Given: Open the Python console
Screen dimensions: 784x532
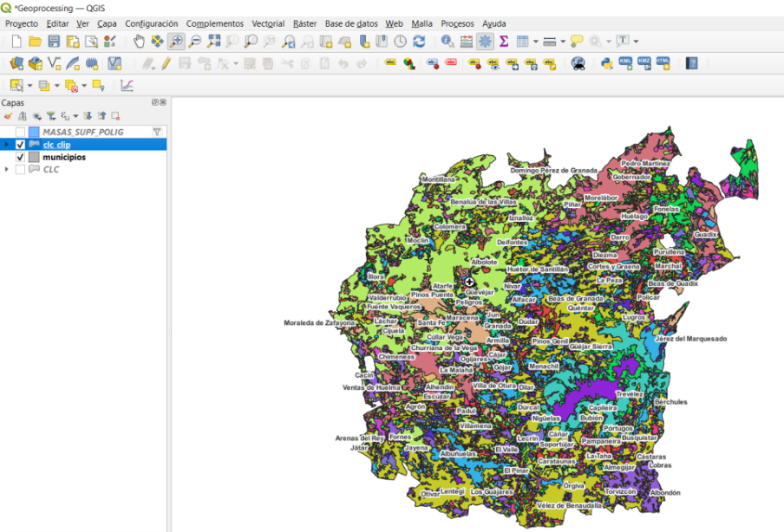Looking at the screenshot, I should click(x=607, y=63).
